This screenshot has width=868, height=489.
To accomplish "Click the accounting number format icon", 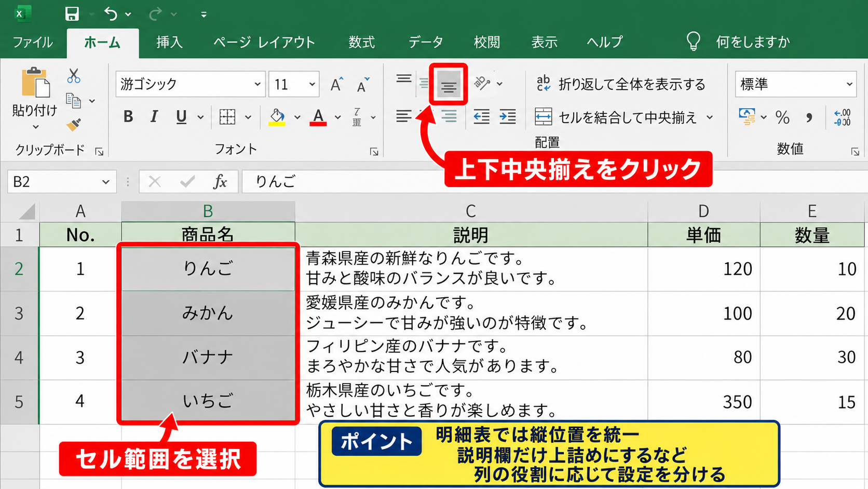I will [x=747, y=117].
